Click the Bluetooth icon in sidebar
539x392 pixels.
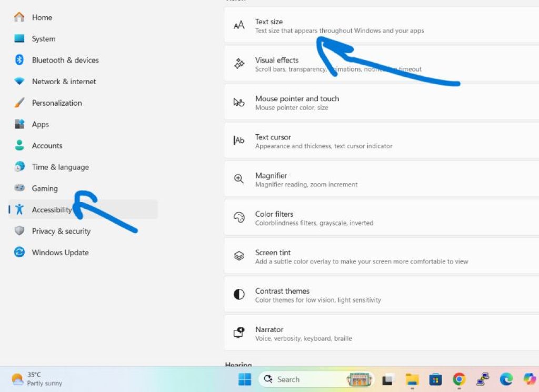tap(19, 60)
